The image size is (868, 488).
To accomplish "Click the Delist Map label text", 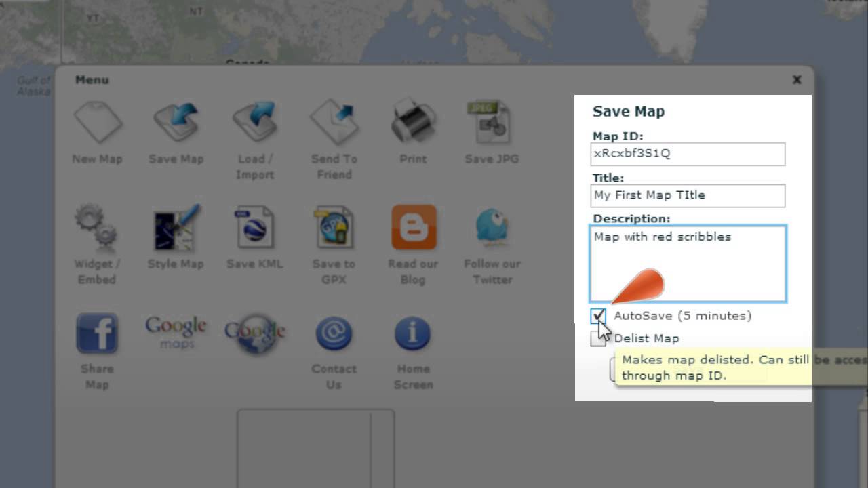I will pyautogui.click(x=646, y=338).
